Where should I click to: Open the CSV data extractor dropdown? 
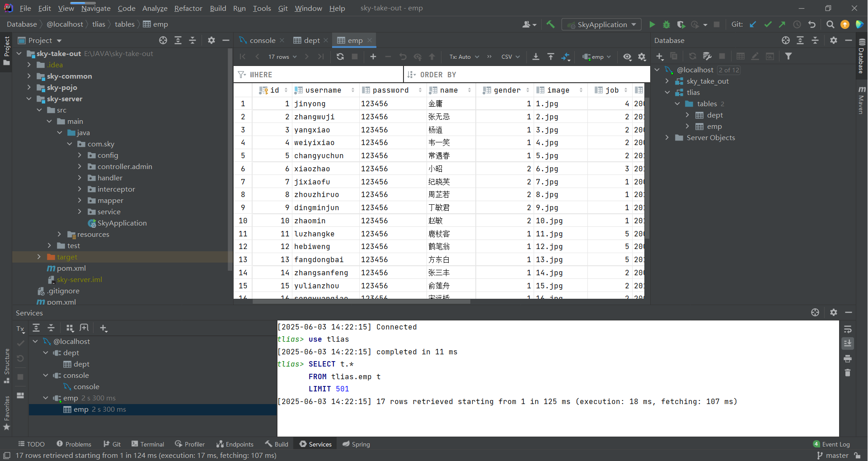coord(511,56)
